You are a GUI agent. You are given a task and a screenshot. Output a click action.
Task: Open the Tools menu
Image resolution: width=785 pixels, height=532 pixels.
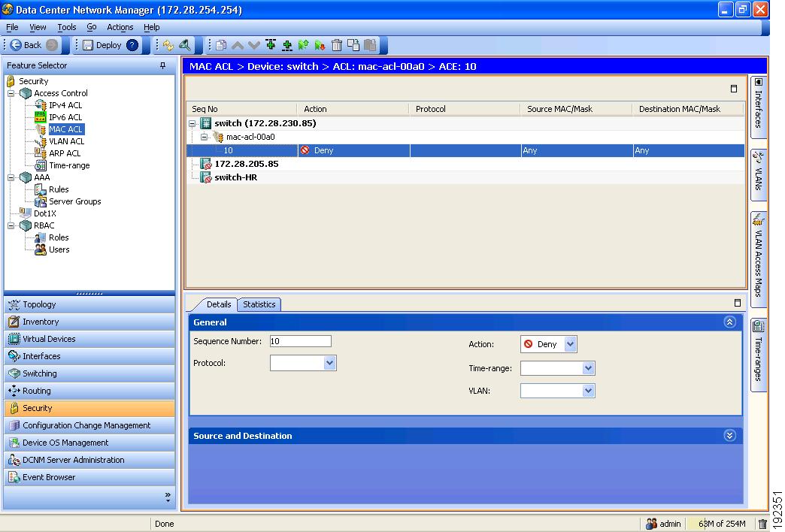click(67, 27)
